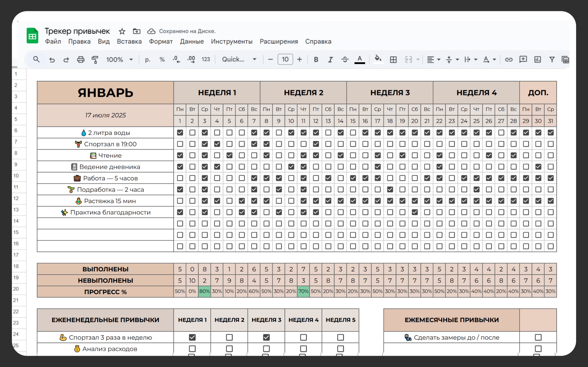Decrease font size with minus
This screenshot has height=367, width=588.
tap(270, 59)
